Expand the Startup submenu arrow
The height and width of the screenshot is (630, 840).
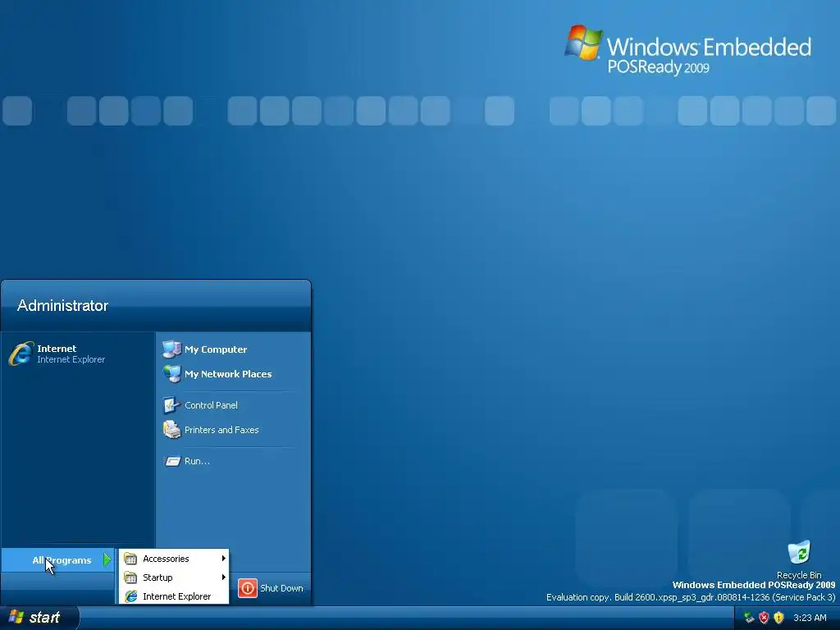(x=223, y=577)
